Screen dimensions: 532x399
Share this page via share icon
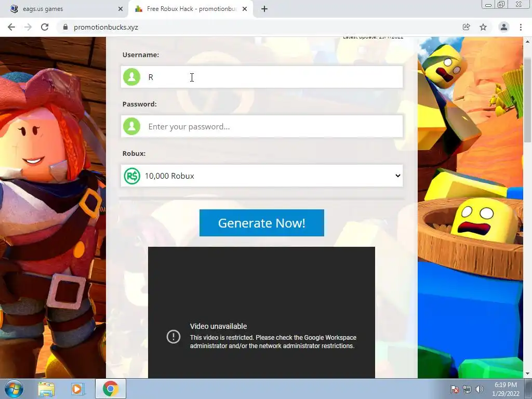coord(467,27)
